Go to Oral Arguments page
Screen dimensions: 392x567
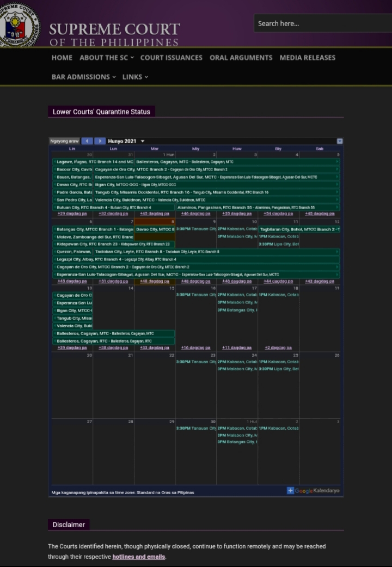pyautogui.click(x=241, y=58)
